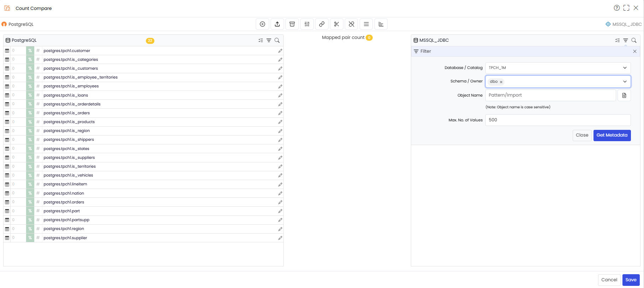The height and width of the screenshot is (288, 644).
Task: Click the Mapped pair count badge
Action: pos(369,38)
